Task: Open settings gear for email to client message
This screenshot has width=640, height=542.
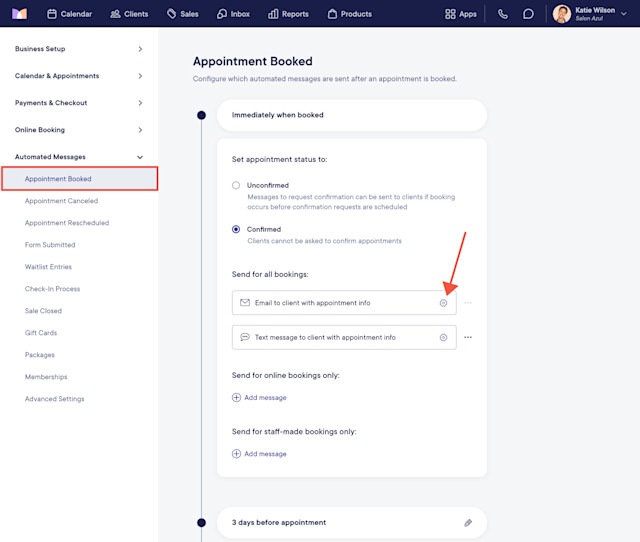Action: 443,303
